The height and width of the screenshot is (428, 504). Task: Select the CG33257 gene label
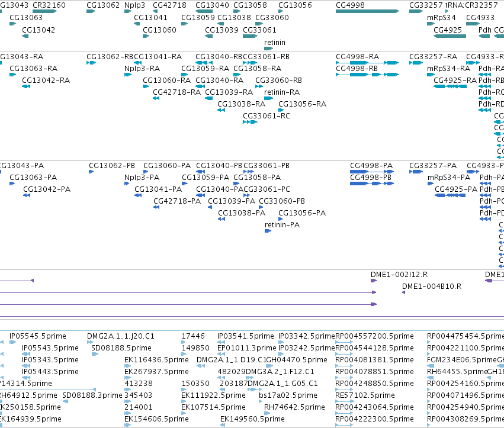(426, 5)
